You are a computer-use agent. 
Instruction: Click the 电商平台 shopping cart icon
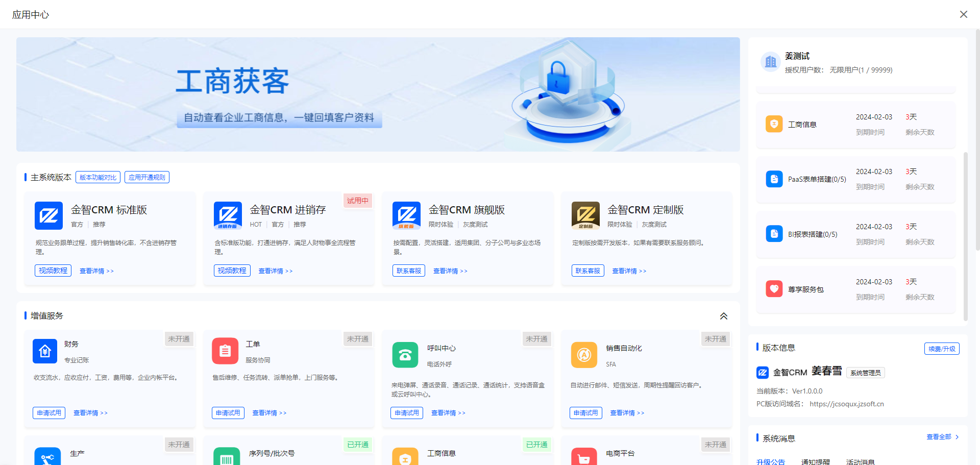coord(584,456)
